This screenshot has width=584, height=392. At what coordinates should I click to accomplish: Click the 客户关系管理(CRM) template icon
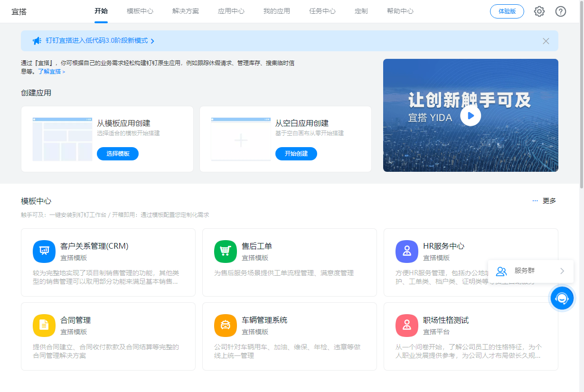pyautogui.click(x=44, y=252)
